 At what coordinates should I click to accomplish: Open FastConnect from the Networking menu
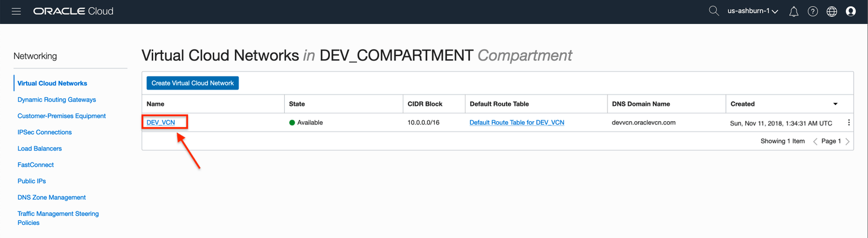pos(36,165)
